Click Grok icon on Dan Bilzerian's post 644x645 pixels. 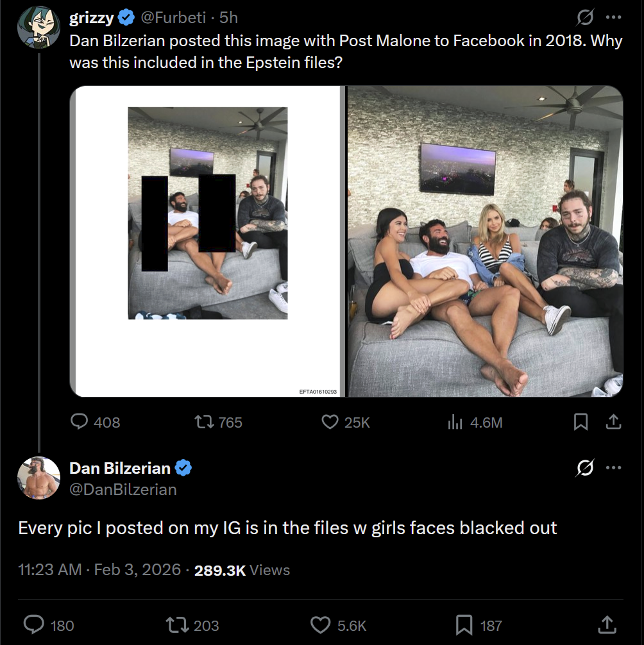pos(584,468)
